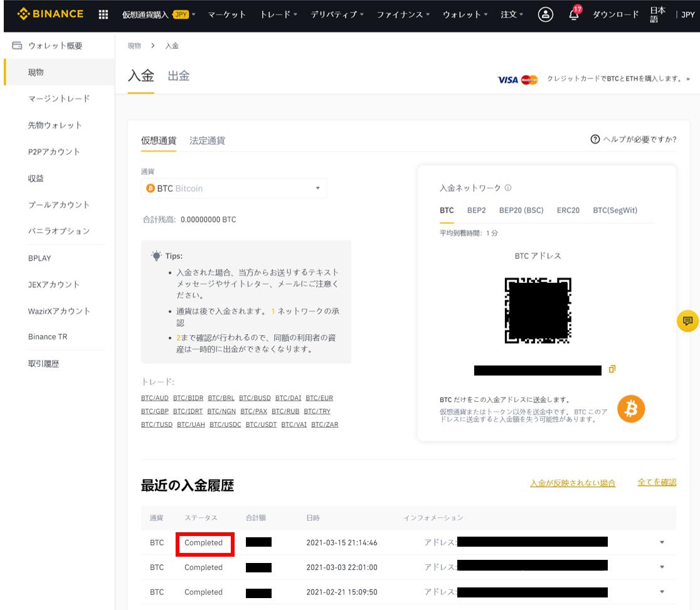The height and width of the screenshot is (610, 700).
Task: Open the BTC/GBP trading pair link
Action: coord(154,411)
